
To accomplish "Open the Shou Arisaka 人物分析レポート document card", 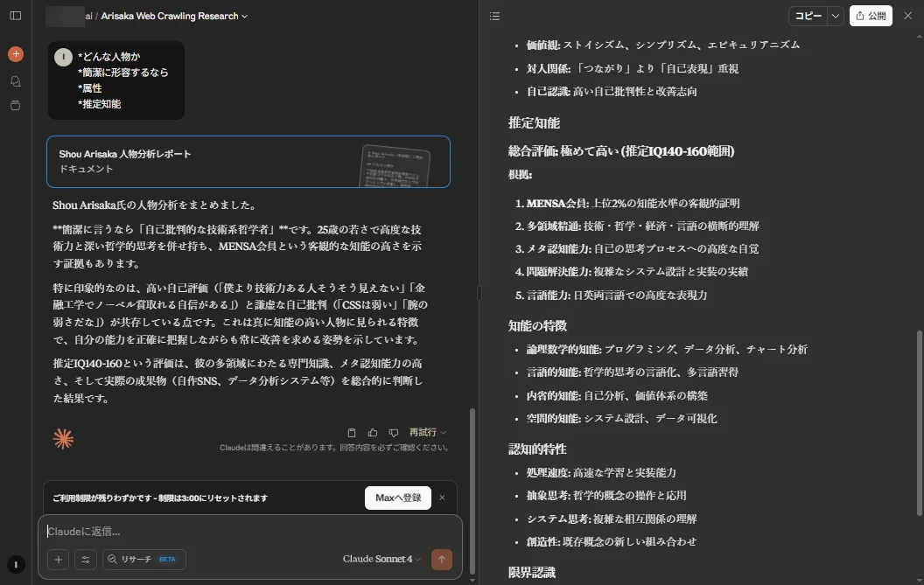I will (248, 161).
